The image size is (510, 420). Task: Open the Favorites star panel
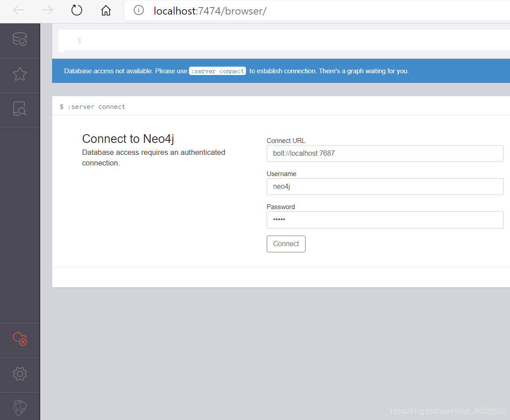point(20,74)
